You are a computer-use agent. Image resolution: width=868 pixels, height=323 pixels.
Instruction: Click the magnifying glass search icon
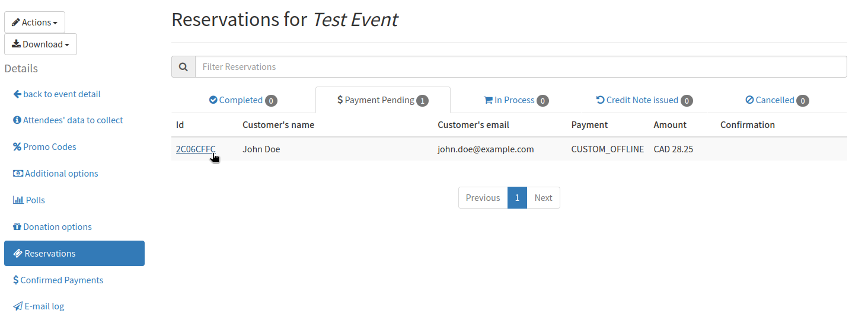183,66
